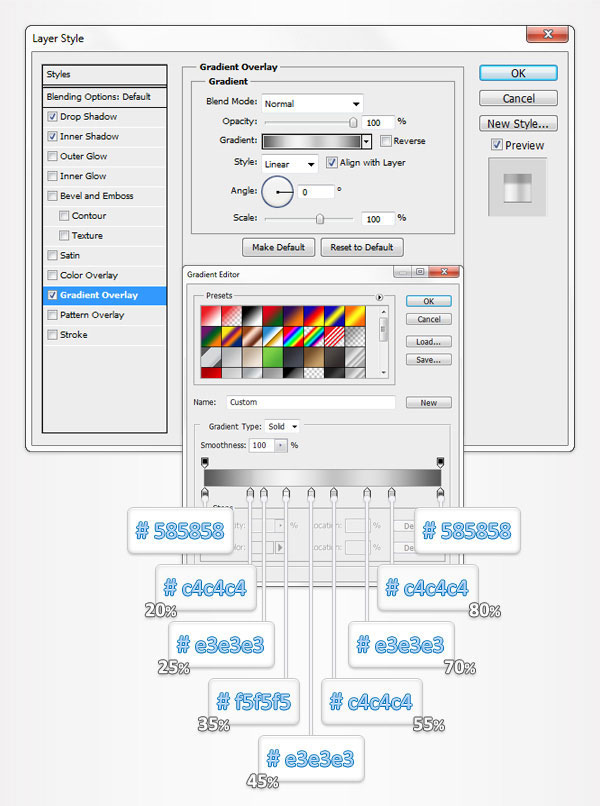
Task: Check the Reverse gradient option
Action: pyautogui.click(x=386, y=141)
